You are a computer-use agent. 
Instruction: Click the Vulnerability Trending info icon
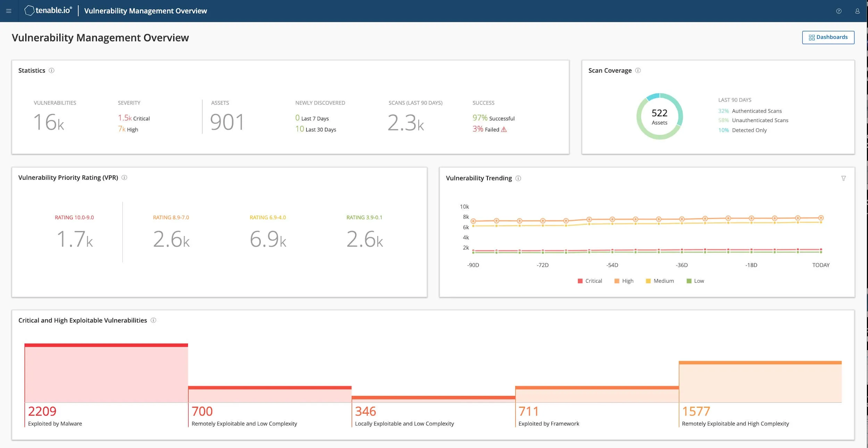coord(518,178)
